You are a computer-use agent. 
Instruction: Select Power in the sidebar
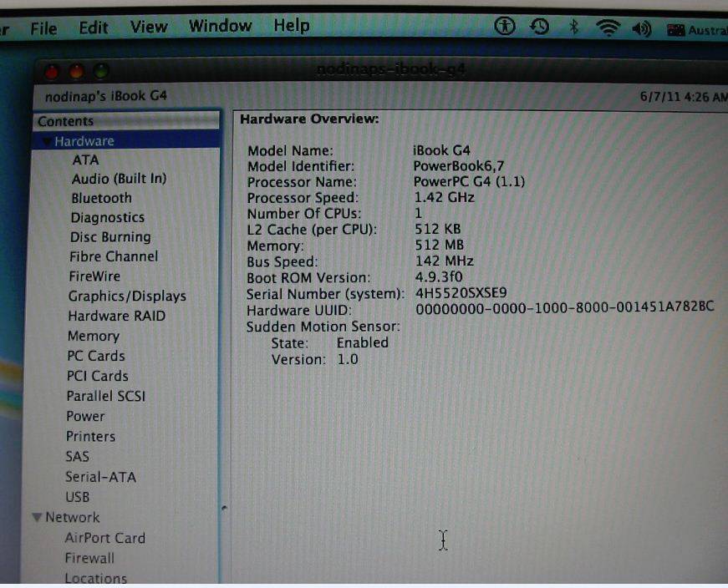click(x=85, y=416)
